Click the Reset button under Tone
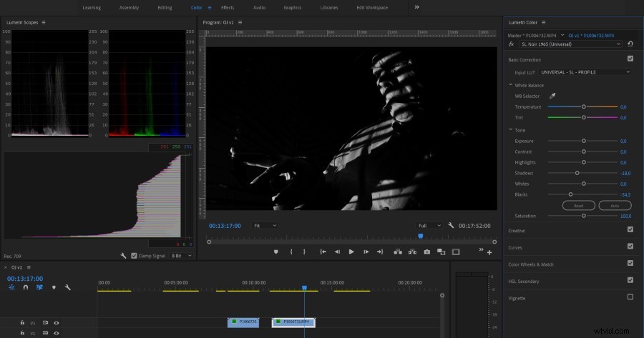 click(578, 206)
